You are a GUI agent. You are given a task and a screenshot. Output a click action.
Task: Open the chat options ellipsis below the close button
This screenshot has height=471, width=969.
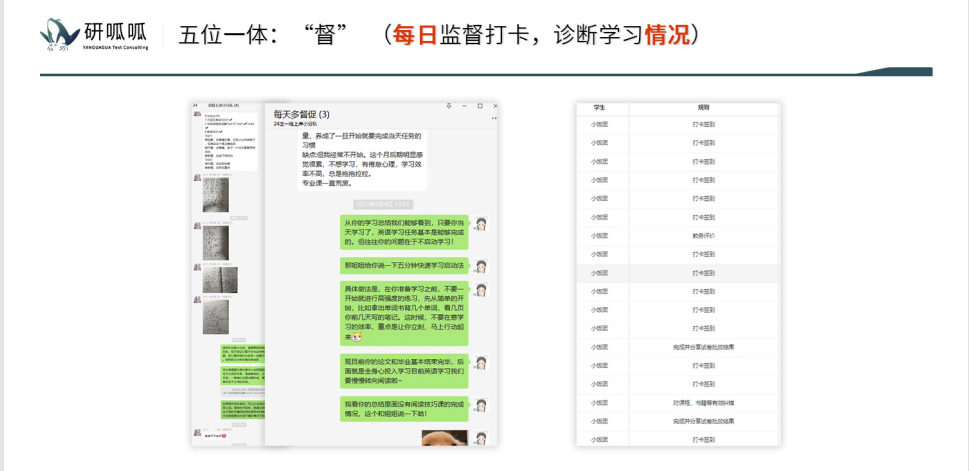(494, 116)
